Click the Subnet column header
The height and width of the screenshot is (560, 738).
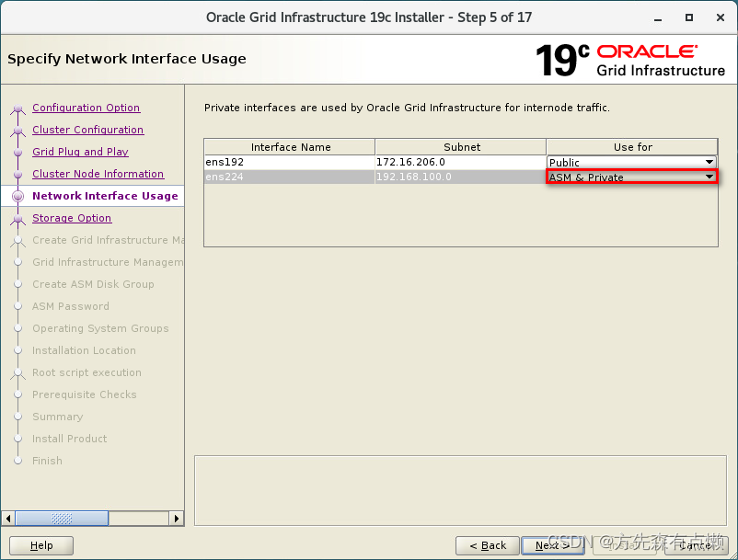(461, 147)
